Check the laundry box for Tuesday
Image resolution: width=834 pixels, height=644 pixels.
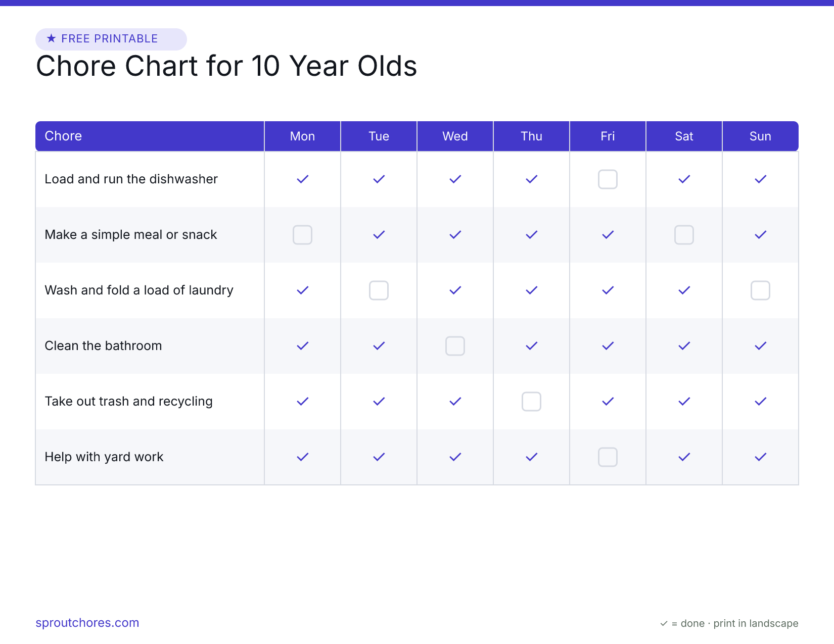tap(379, 290)
